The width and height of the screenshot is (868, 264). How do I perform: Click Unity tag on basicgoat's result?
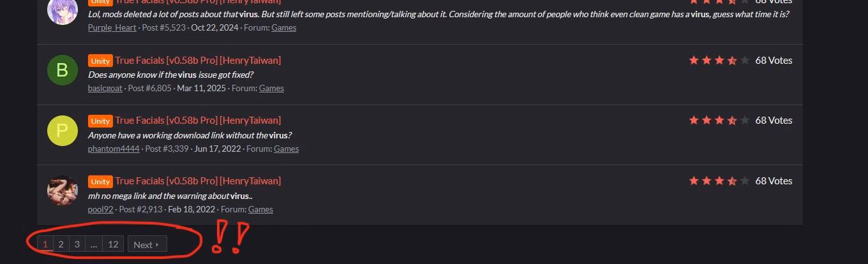click(100, 61)
